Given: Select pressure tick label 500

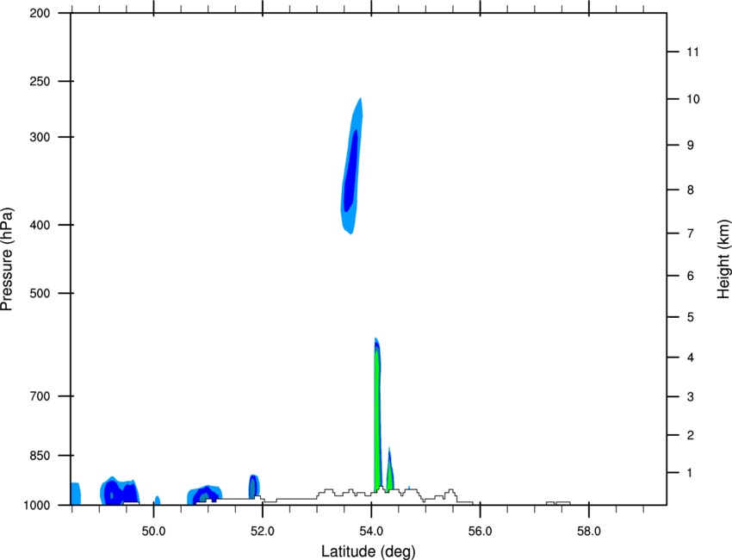Looking at the screenshot, I should pyautogui.click(x=40, y=293).
